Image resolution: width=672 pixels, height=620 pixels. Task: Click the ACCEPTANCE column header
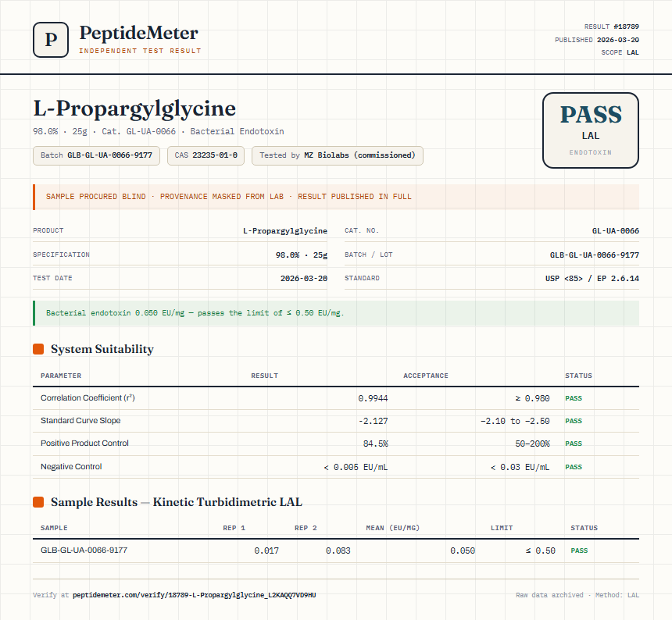tap(426, 376)
